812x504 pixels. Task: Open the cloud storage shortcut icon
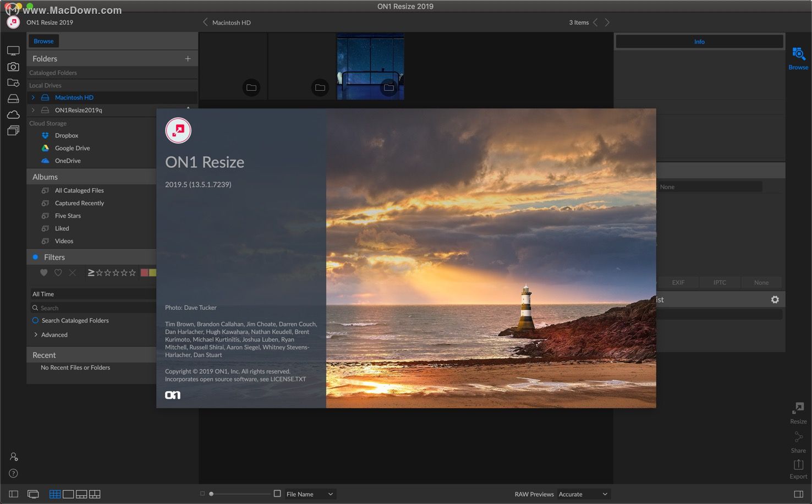click(x=13, y=114)
